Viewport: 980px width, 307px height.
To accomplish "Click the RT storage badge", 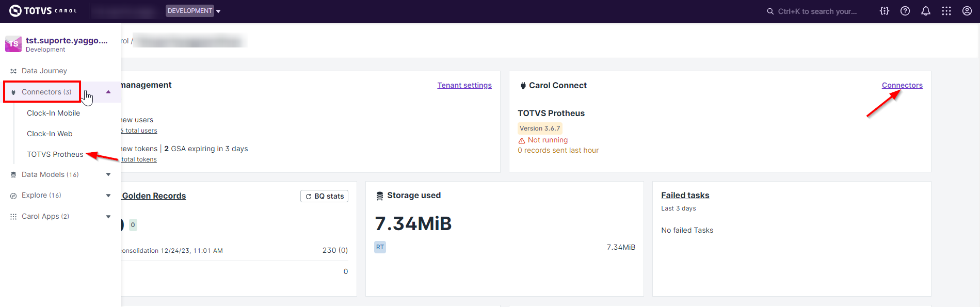I will point(380,247).
